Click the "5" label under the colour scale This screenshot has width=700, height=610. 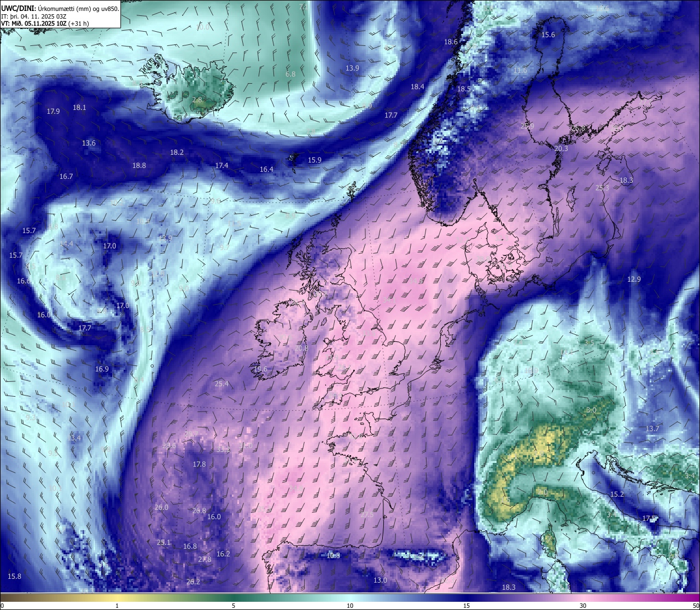[x=234, y=606]
